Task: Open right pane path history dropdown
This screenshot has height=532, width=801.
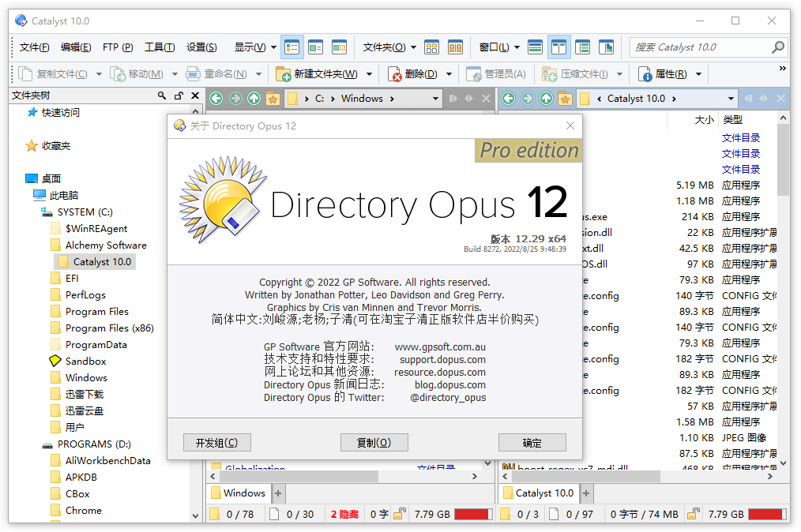Action: (x=731, y=99)
